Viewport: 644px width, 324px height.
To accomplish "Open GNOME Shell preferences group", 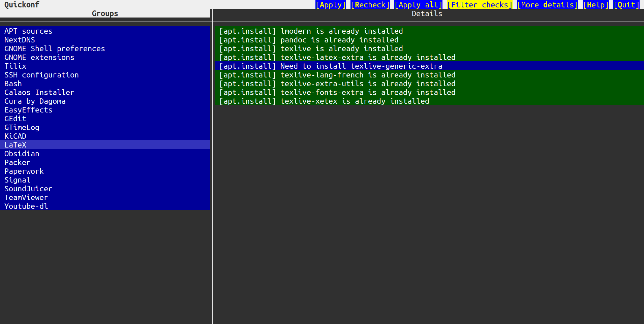I will [x=55, y=49].
